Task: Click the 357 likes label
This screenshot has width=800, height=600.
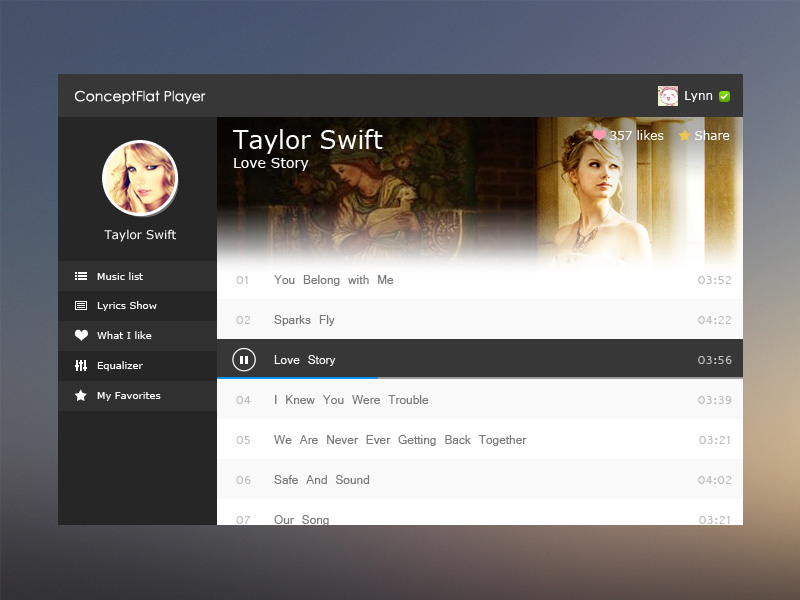Action: (637, 135)
